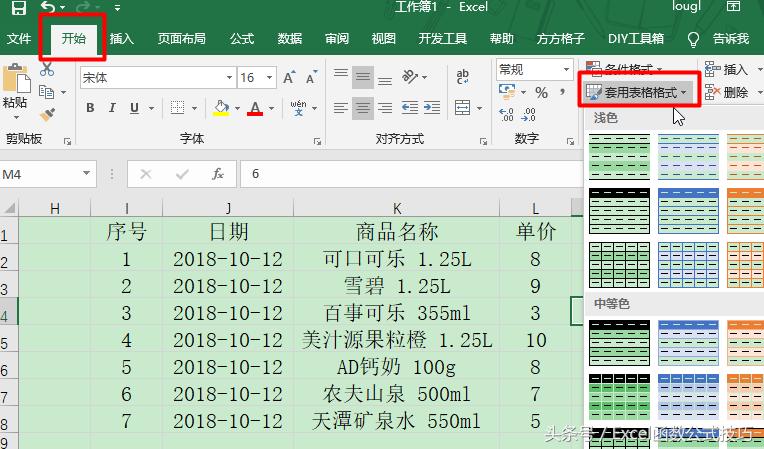Switch to the 开始 tab
This screenshot has width=764, height=449.
(x=73, y=38)
